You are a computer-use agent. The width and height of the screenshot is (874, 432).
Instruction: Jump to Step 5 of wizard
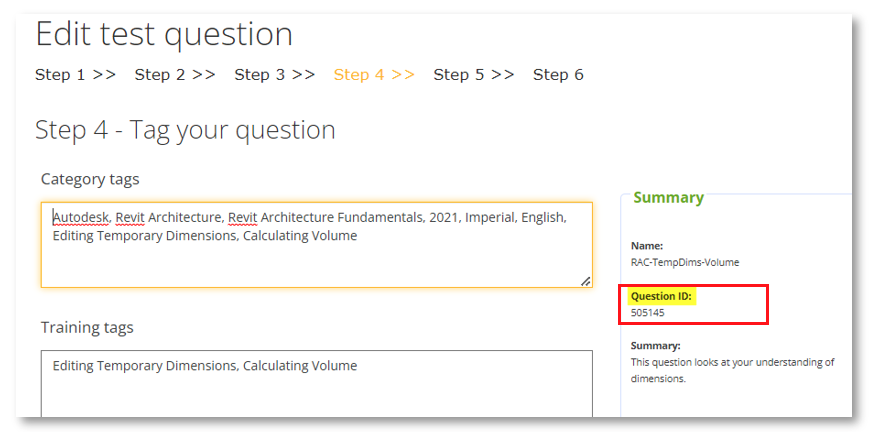coord(473,75)
